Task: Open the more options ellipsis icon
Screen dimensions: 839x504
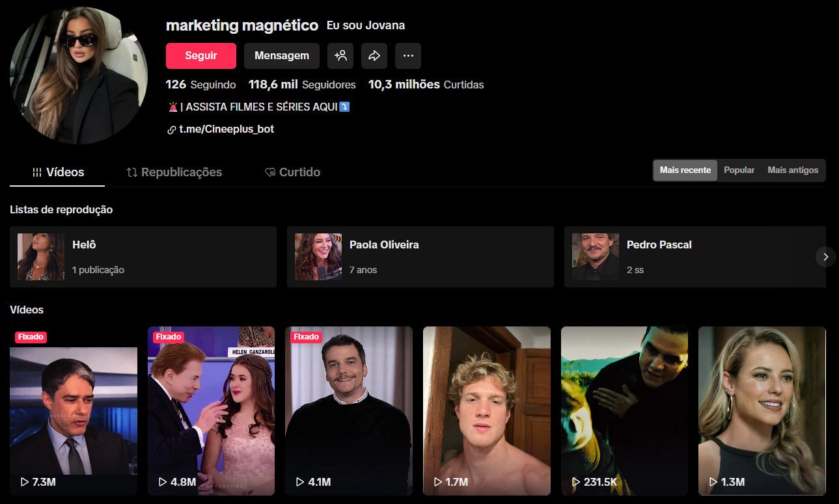Action: coord(408,56)
